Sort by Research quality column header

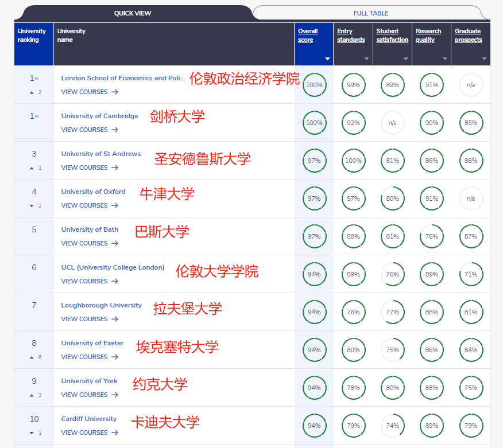pos(428,35)
